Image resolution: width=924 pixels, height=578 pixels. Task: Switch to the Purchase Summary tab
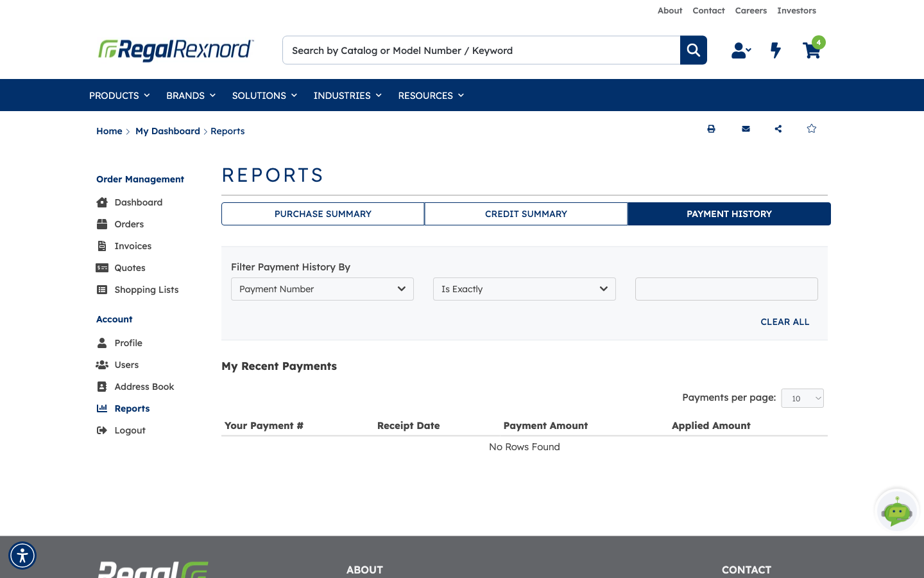(323, 214)
